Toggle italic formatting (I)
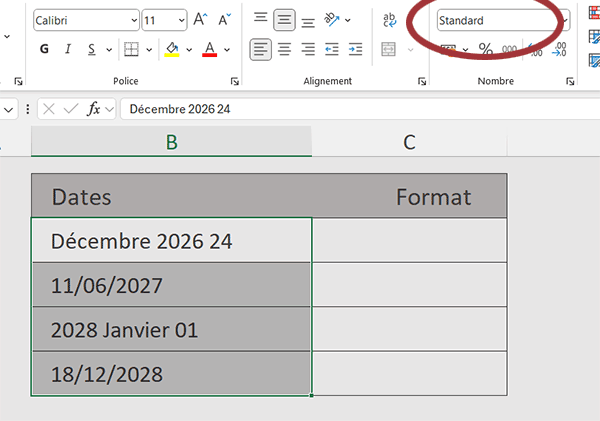Viewport: 600px width, 421px height. [x=68, y=49]
